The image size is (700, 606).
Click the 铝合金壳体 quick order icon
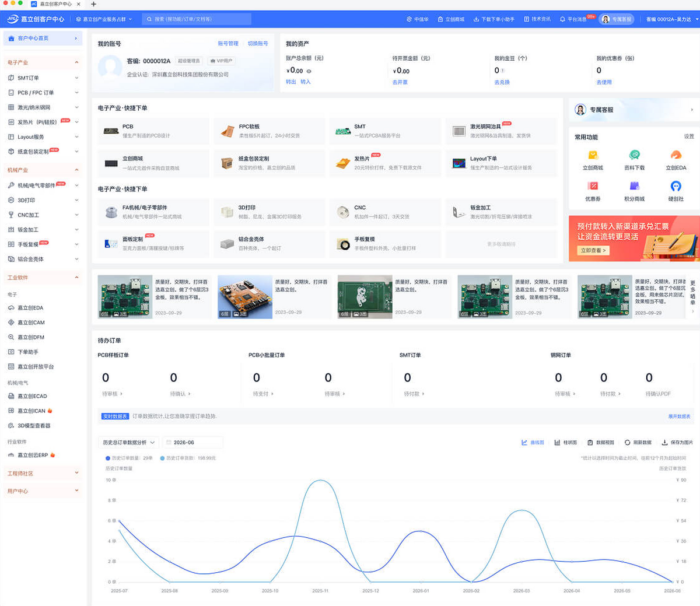point(227,244)
